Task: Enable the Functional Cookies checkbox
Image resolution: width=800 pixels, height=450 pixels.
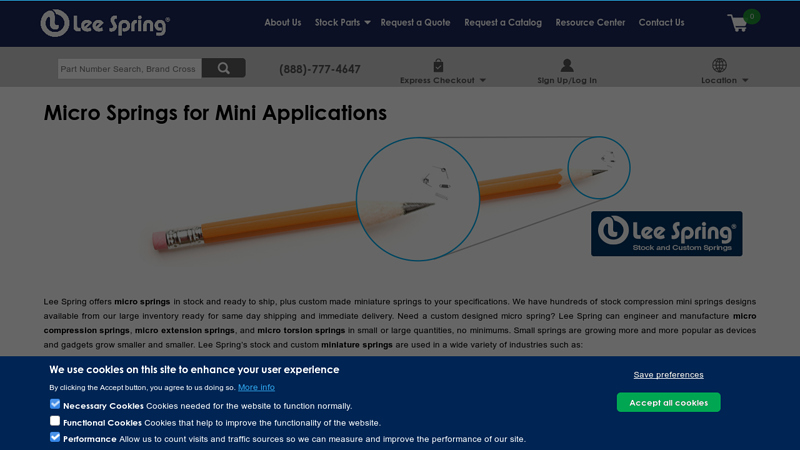Action: pos(55,421)
